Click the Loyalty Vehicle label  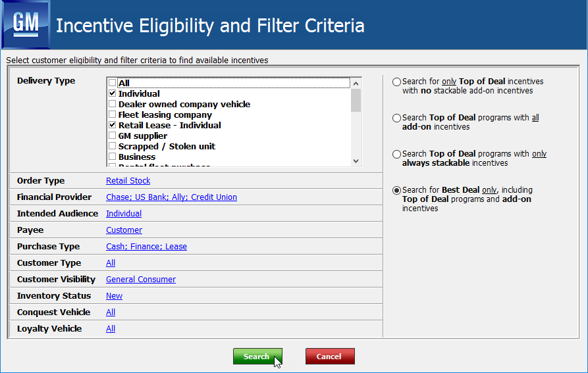[x=49, y=329]
